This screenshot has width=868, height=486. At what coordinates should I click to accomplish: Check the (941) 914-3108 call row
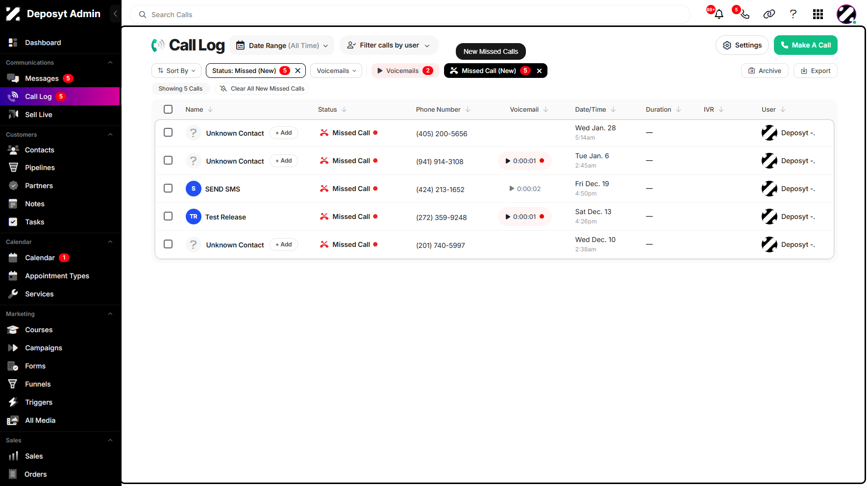coord(168,160)
